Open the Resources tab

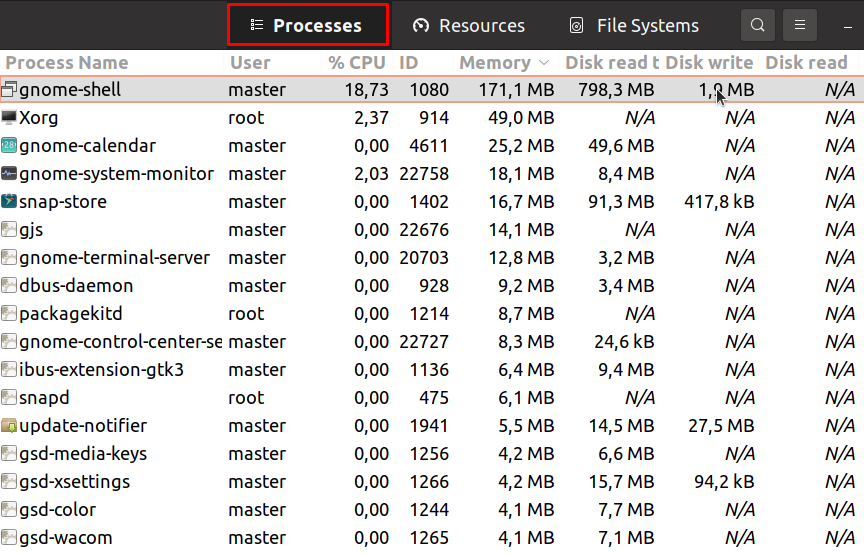click(469, 25)
